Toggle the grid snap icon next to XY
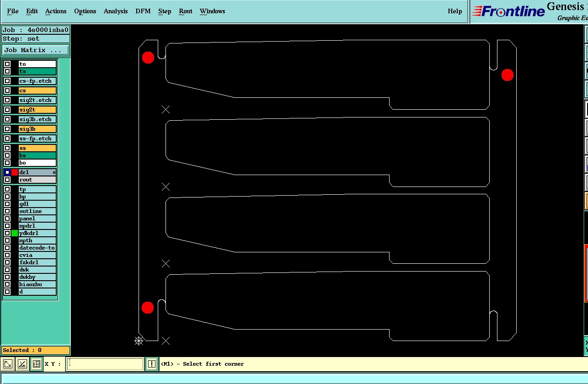588x384 pixels. click(37, 364)
